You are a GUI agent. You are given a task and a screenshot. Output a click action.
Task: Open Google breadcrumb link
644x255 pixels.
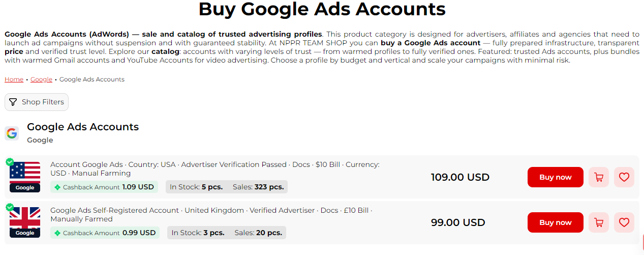tap(41, 79)
